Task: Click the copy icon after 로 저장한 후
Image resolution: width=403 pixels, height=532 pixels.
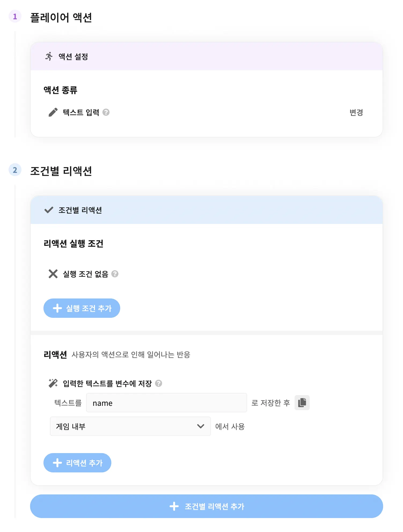Action: click(x=302, y=403)
